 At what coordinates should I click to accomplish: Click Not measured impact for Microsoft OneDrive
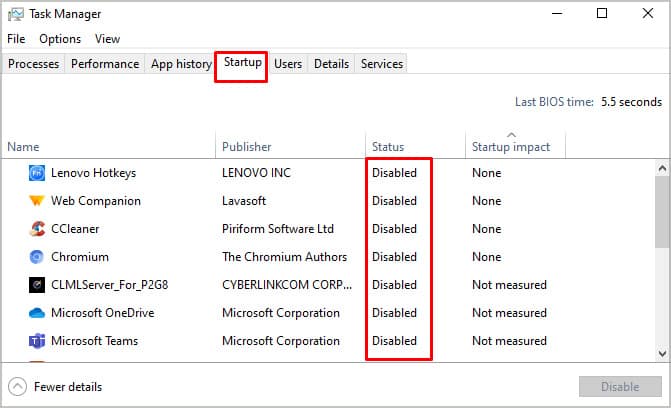point(509,313)
